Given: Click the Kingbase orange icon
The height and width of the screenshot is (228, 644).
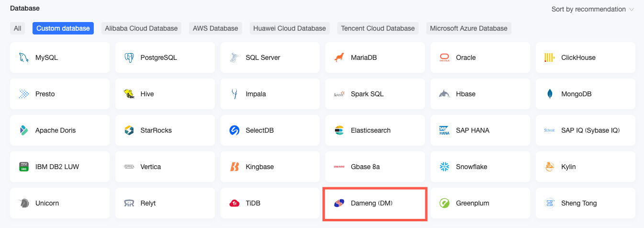Looking at the screenshot, I should coord(234,167).
